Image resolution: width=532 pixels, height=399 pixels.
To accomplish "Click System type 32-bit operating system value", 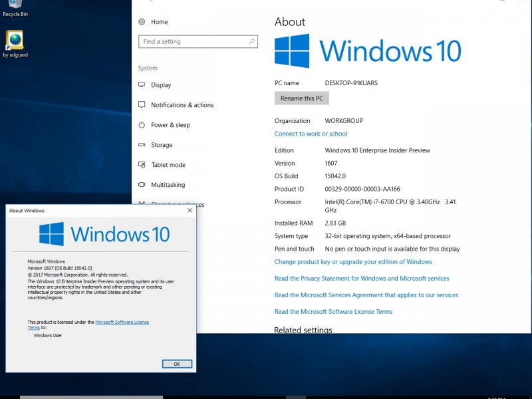I will (388, 236).
